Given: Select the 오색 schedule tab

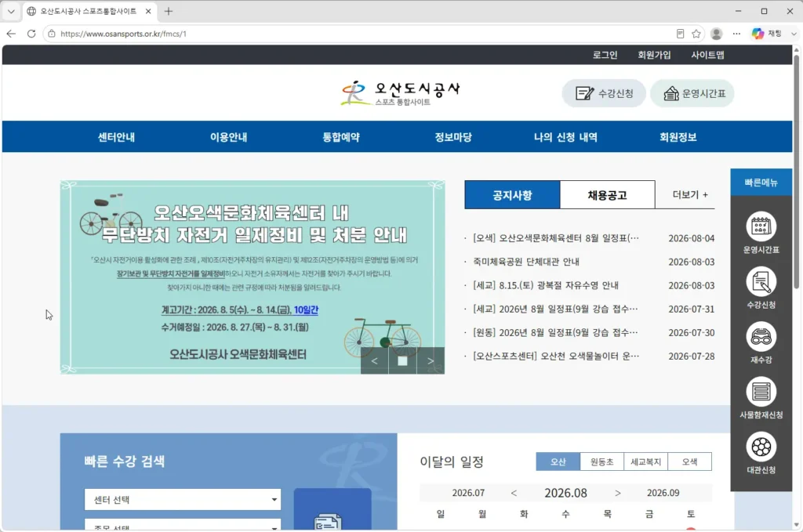Looking at the screenshot, I should [690, 461].
